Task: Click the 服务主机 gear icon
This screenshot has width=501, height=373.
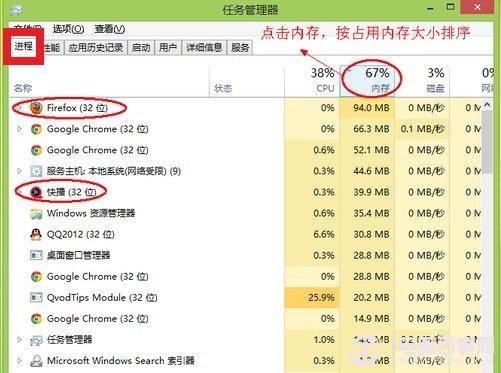Action: coord(36,171)
